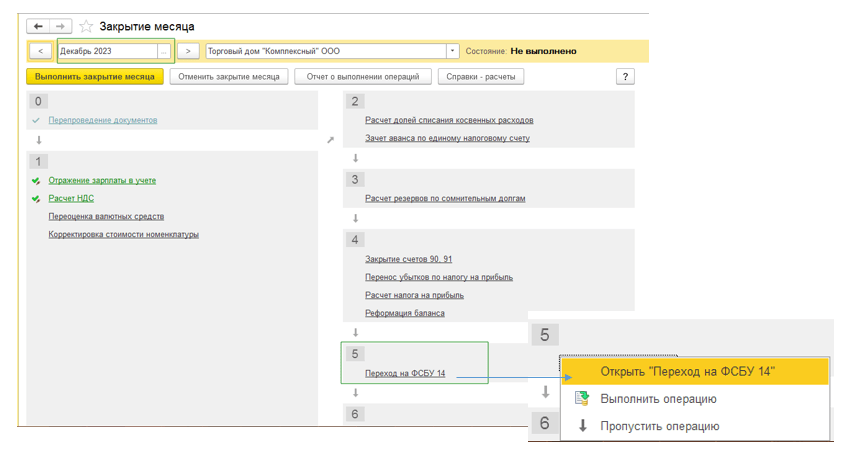The image size is (849, 453).
Task: Click the expand panel diagonal arrow icon
Action: 331,140
